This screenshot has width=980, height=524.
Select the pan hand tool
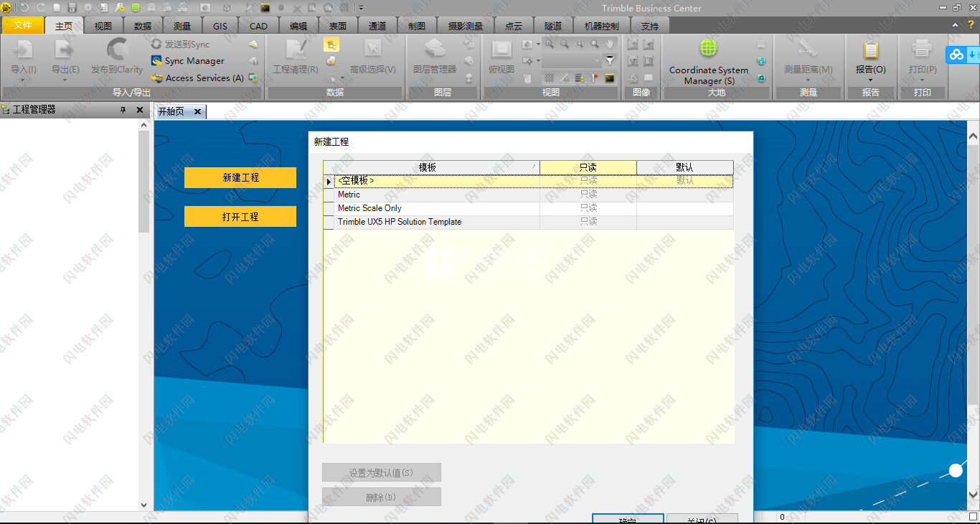click(610, 44)
